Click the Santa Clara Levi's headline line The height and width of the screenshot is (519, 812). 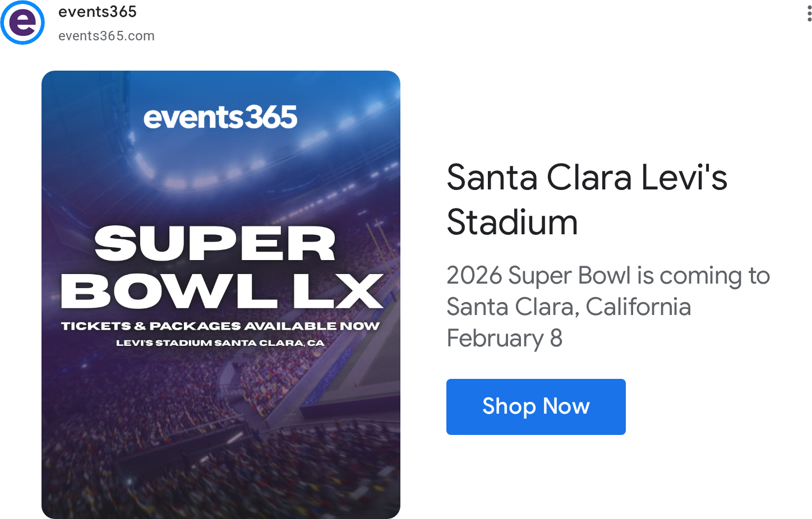click(x=587, y=178)
